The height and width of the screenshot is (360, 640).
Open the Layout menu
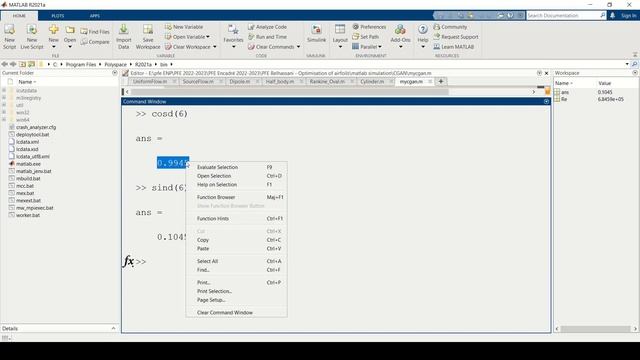pos(340,37)
